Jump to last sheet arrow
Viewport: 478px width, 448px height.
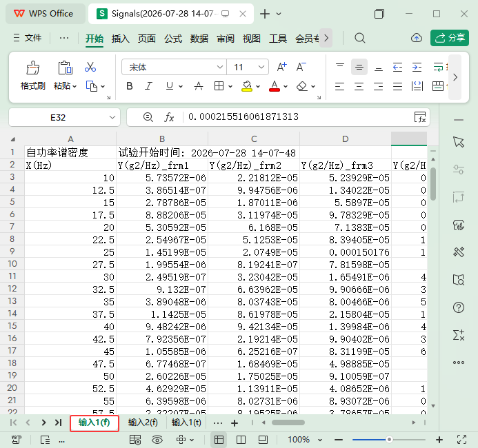point(58,422)
